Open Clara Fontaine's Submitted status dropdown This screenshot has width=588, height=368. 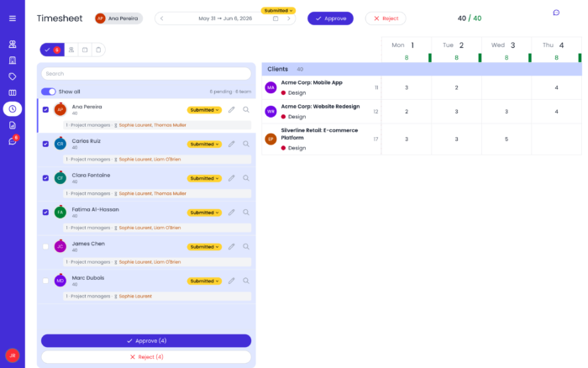204,178
